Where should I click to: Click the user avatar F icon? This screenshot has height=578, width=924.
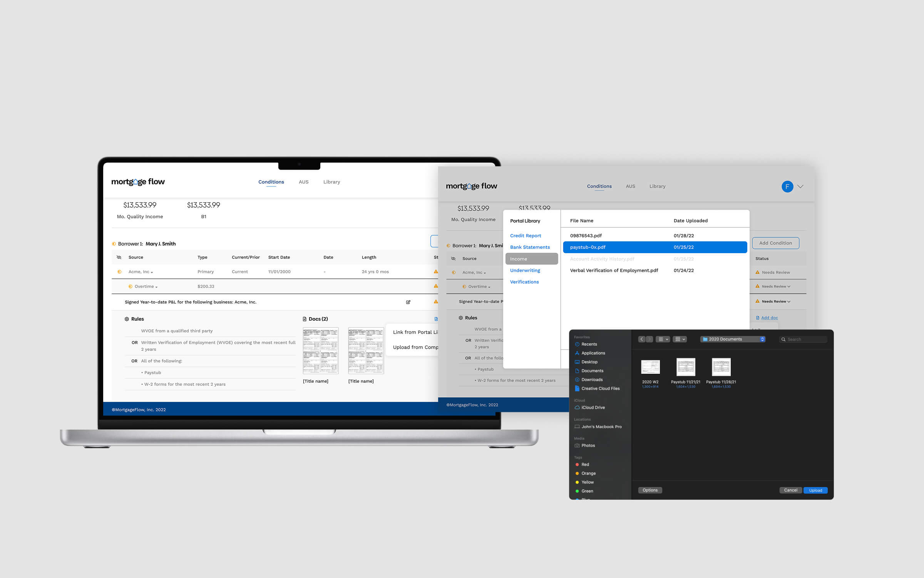click(x=787, y=187)
